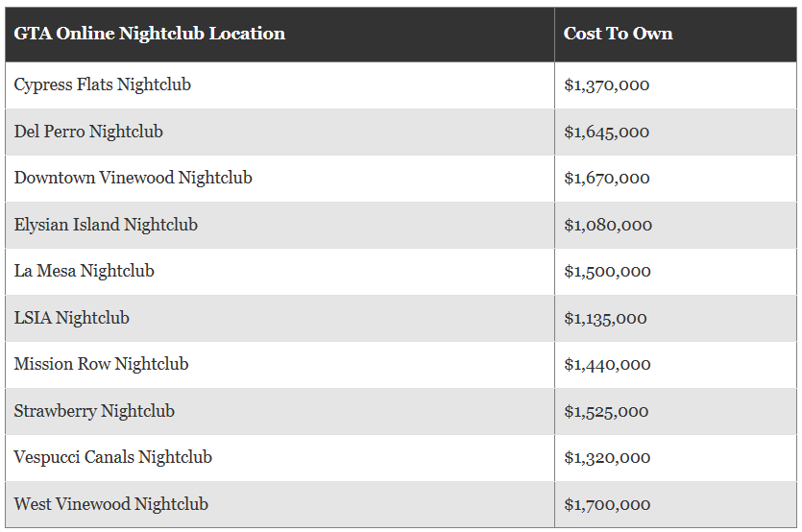Click the $1,500,000 price value
The image size is (802, 532).
pos(607,272)
